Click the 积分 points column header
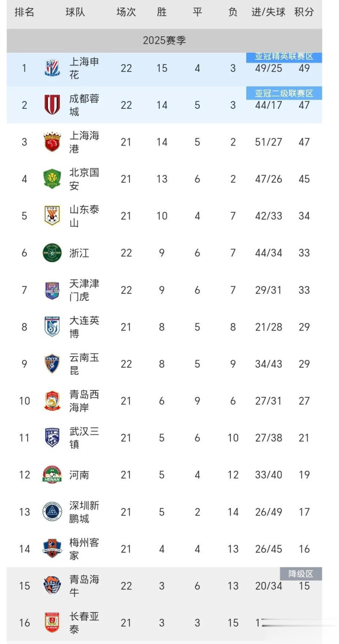Screen dimensions: 339x644 point(304,12)
